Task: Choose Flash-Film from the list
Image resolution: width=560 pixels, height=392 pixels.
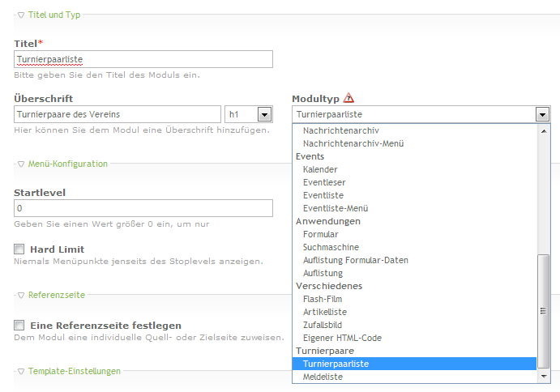Action: [x=323, y=299]
